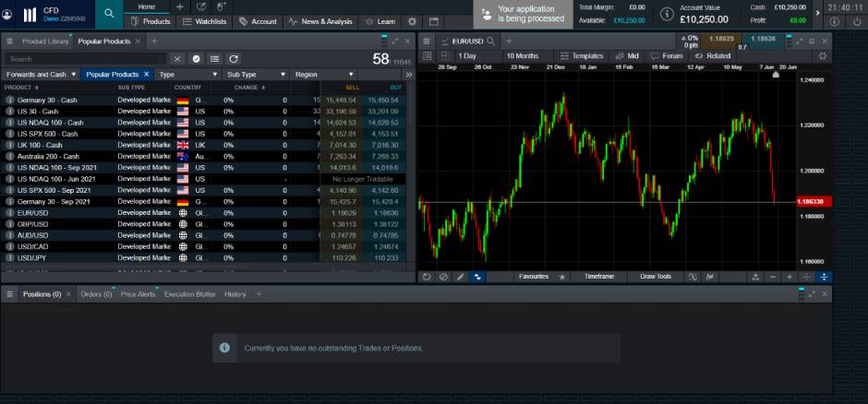Switch to the Orders (0) tab
This screenshot has width=868, height=404.
click(96, 294)
